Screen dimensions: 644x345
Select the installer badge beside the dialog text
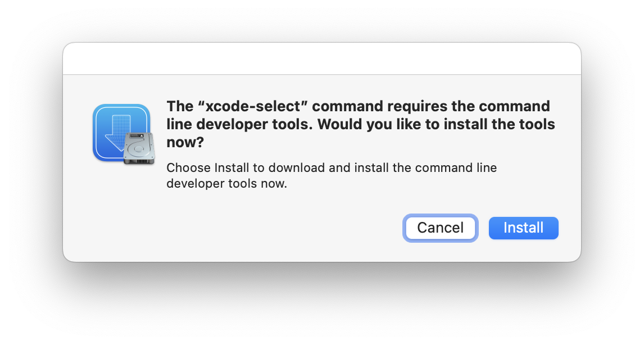pos(123,132)
